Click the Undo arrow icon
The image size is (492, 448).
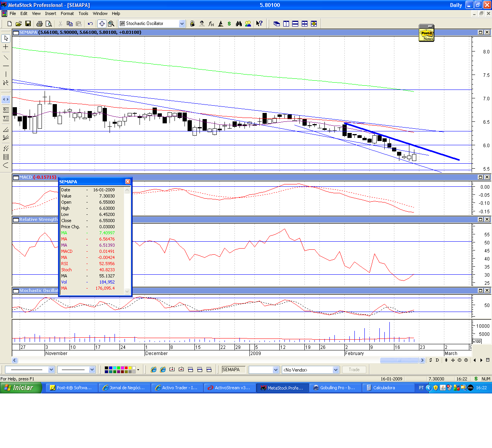(x=90, y=23)
